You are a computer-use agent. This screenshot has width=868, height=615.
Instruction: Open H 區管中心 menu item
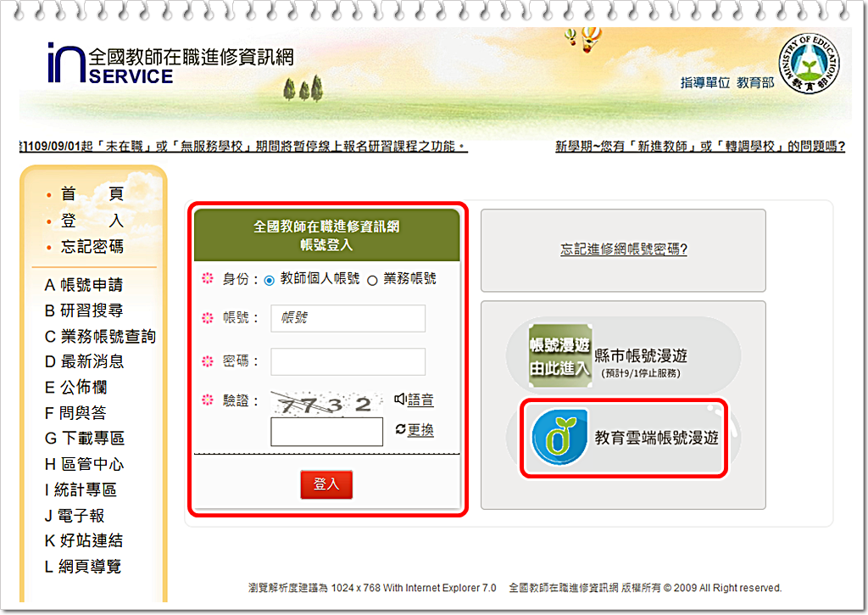pos(84,464)
